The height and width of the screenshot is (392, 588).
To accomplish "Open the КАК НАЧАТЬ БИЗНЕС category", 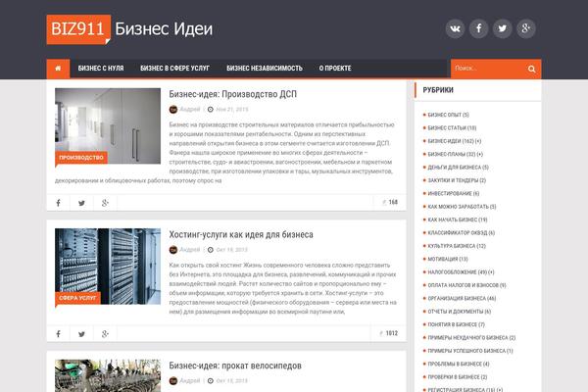I will point(458,220).
